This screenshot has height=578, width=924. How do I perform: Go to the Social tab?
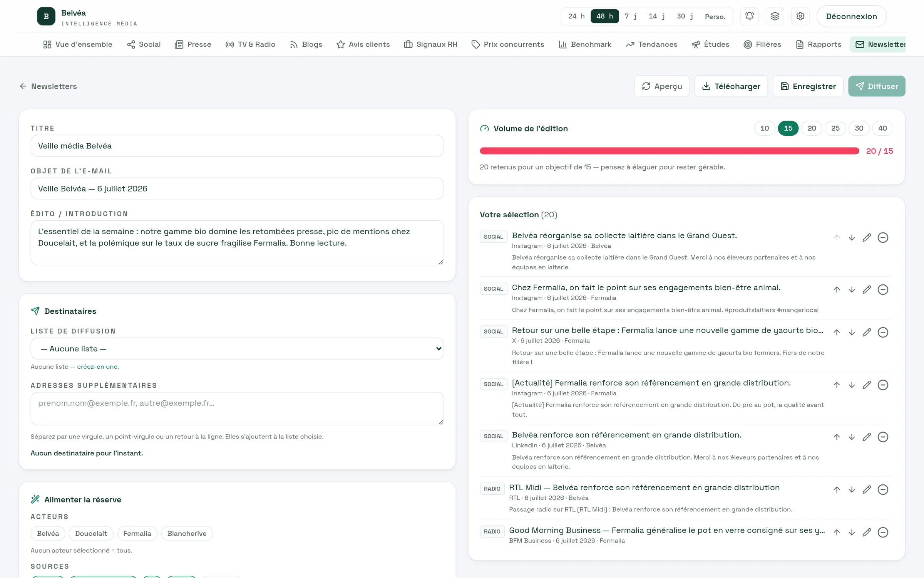(144, 44)
